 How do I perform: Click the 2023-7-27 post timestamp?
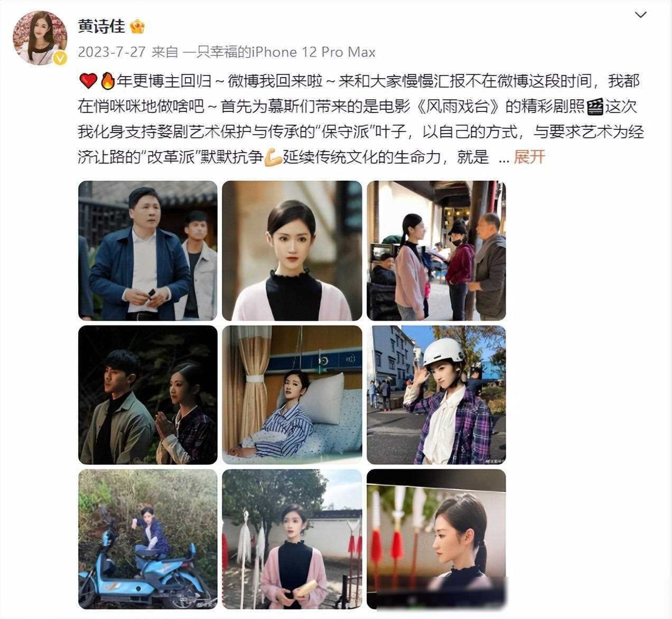[x=110, y=52]
